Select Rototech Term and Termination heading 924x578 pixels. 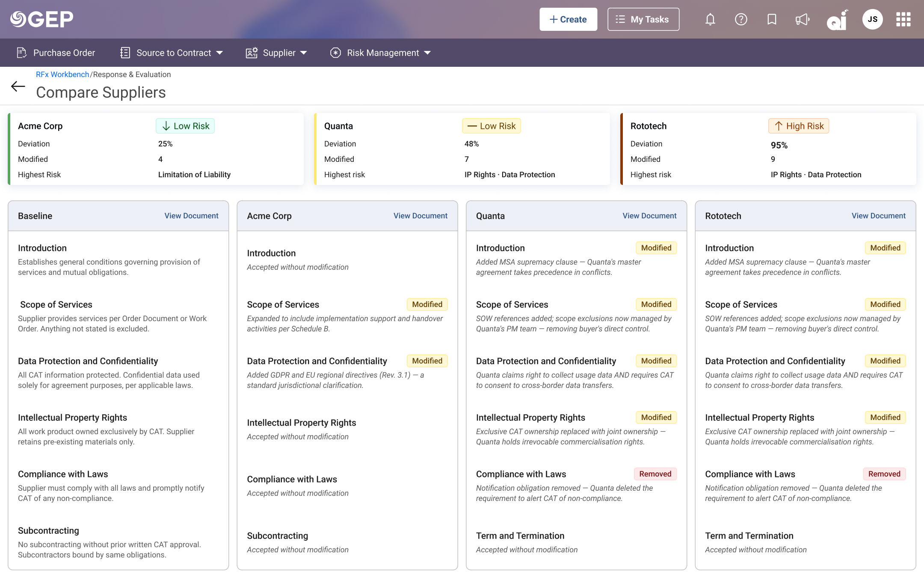coord(749,536)
